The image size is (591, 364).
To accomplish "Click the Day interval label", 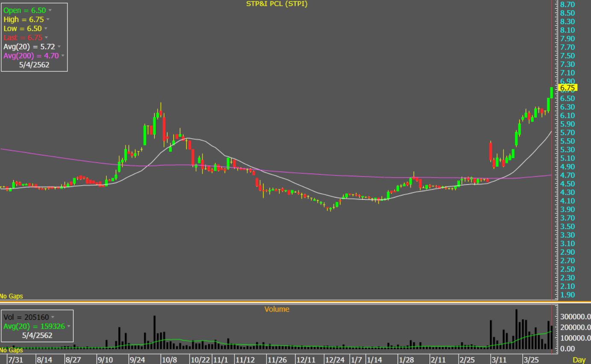I will click(579, 360).
